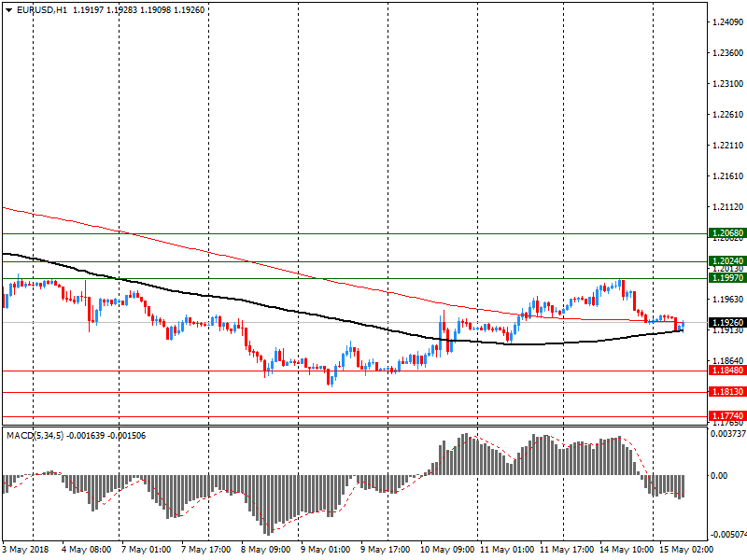Screen dimensions: 747x560
Task: Click the 1.19970 green level price tag
Action: tap(726, 278)
